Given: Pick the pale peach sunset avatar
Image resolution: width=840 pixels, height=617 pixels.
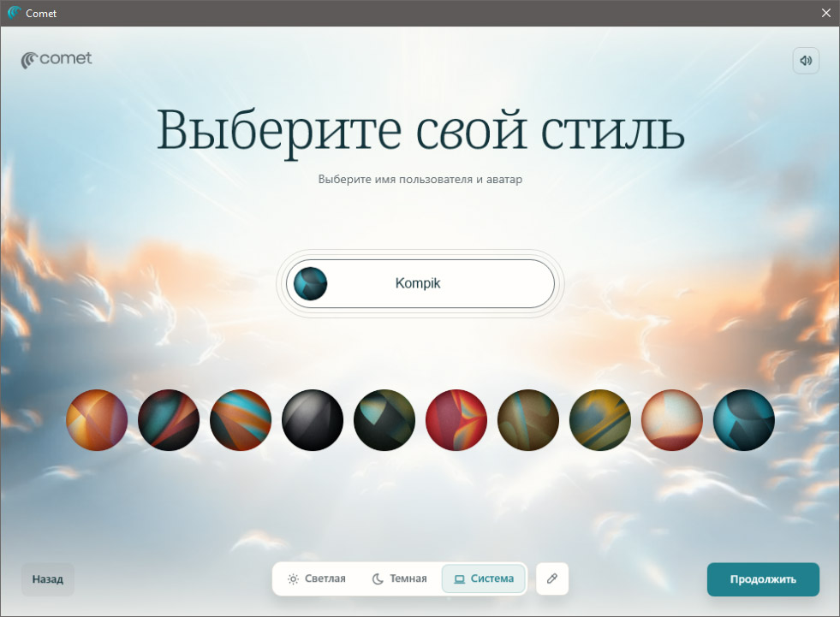Looking at the screenshot, I should [672, 420].
